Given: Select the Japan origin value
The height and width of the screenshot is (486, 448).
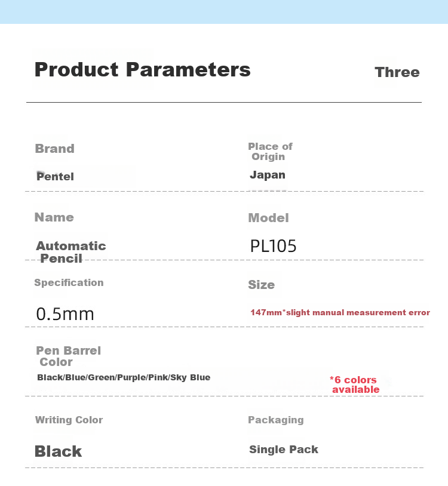Looking at the screenshot, I should (268, 175).
